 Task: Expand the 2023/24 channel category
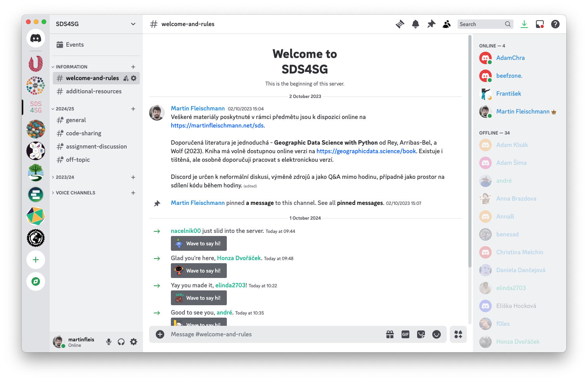65,177
